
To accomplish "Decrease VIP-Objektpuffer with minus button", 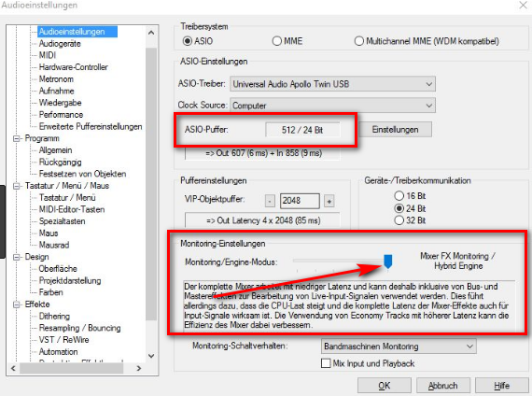I will [x=270, y=201].
